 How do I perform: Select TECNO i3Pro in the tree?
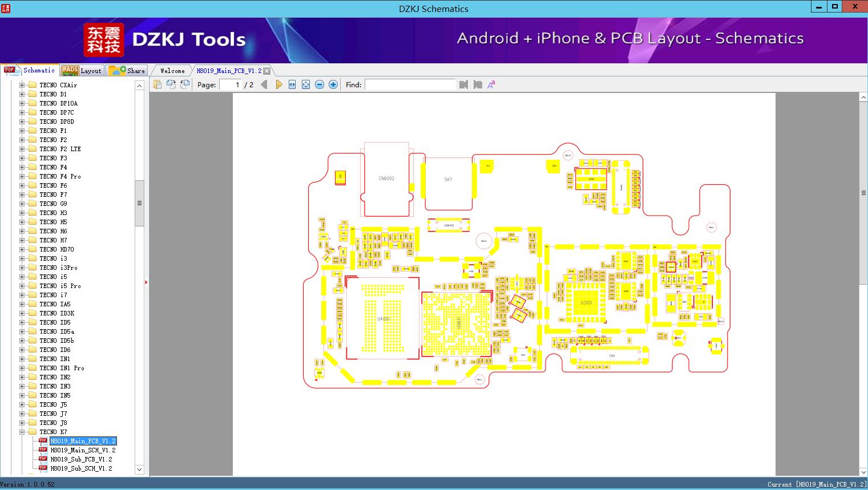pos(58,268)
